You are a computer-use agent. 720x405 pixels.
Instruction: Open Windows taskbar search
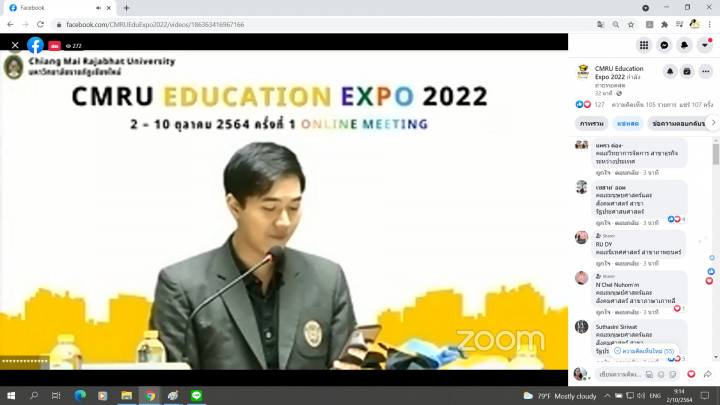(x=34, y=395)
